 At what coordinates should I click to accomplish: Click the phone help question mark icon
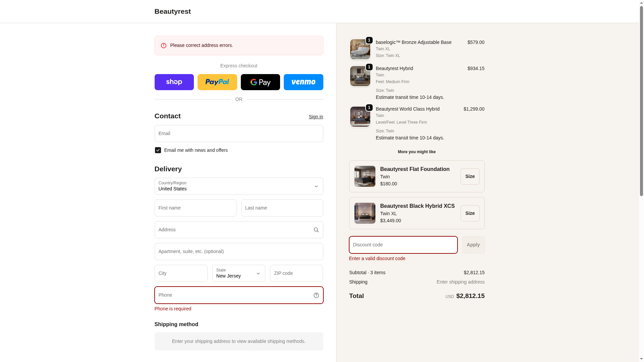[x=316, y=295]
